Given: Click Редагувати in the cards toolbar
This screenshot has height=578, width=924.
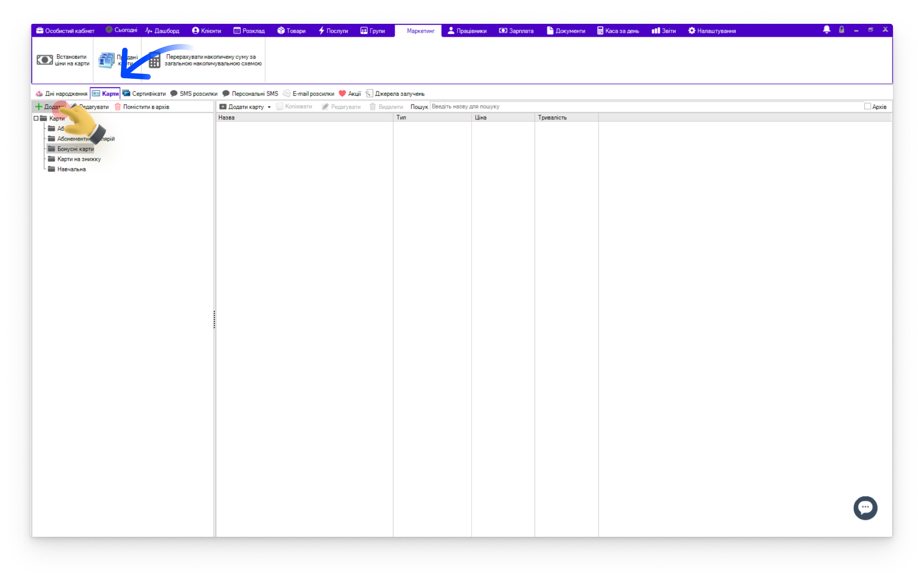Looking at the screenshot, I should pyautogui.click(x=341, y=107).
